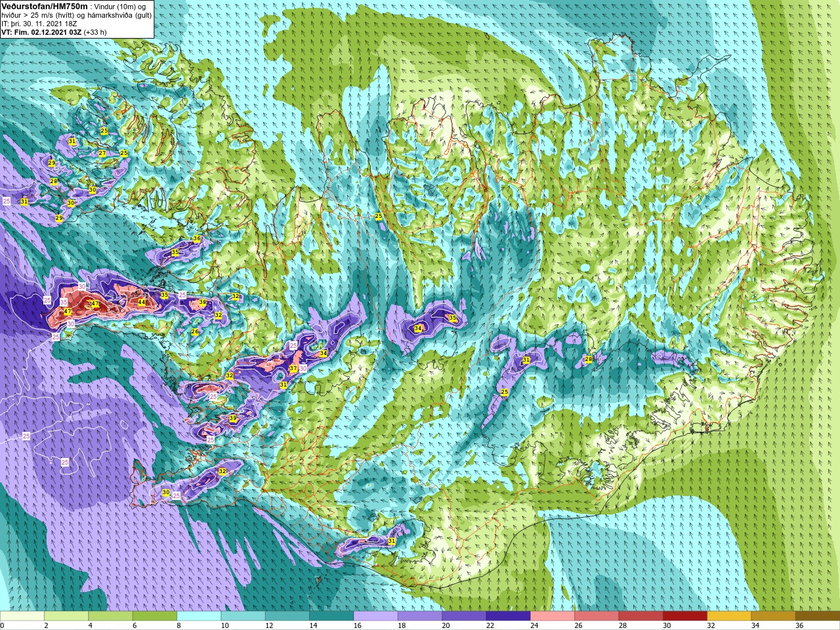Image resolution: width=840 pixels, height=630 pixels.
Task: Select the yellow gust marker labeled 26
Action: (195, 332)
